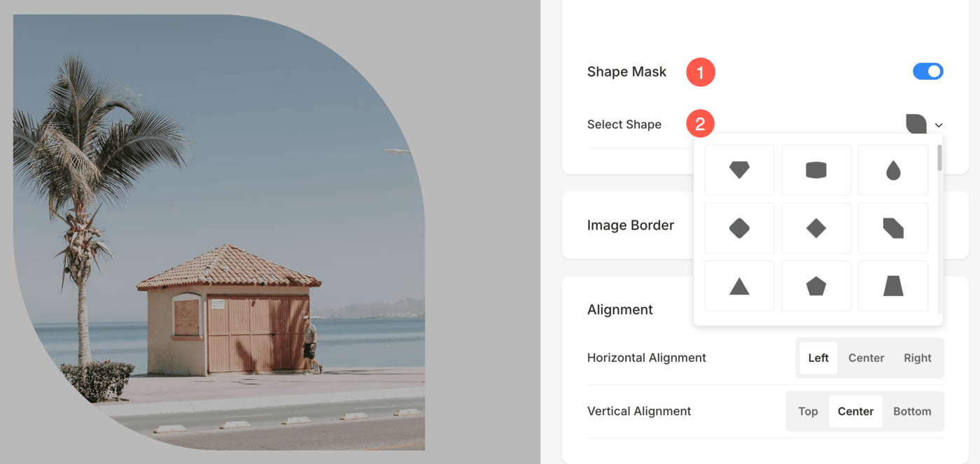The image size is (980, 464).
Task: Turn off the Shape Mask toggle
Action: [x=928, y=71]
